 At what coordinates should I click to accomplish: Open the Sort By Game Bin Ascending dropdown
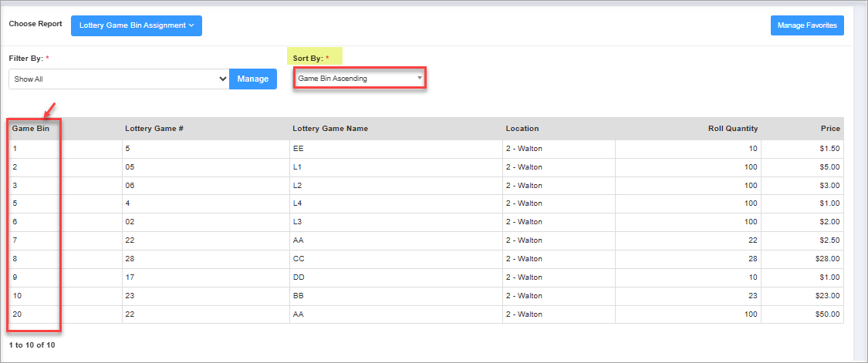[x=359, y=78]
